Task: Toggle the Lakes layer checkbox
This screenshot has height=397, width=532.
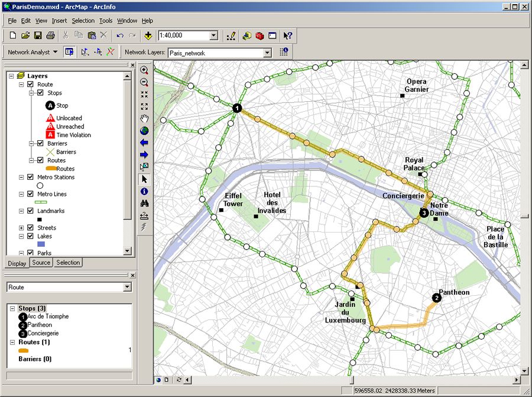Action: (x=30, y=236)
